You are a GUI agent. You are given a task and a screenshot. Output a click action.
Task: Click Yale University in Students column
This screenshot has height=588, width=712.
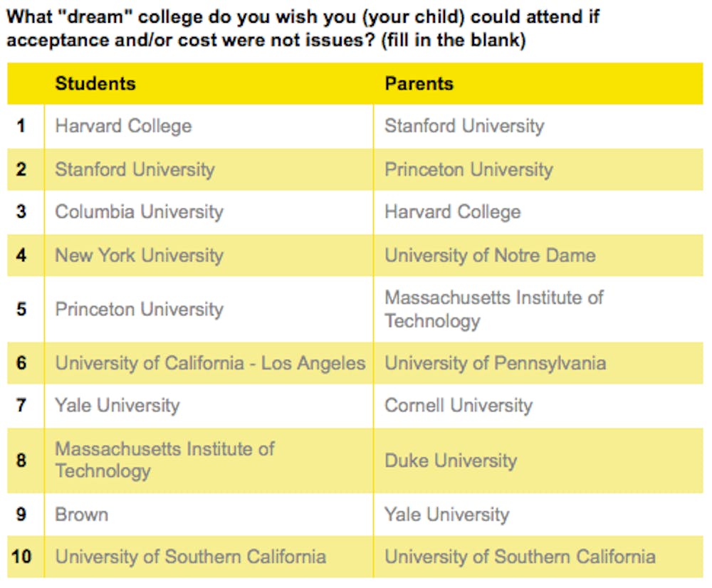pyautogui.click(x=117, y=406)
